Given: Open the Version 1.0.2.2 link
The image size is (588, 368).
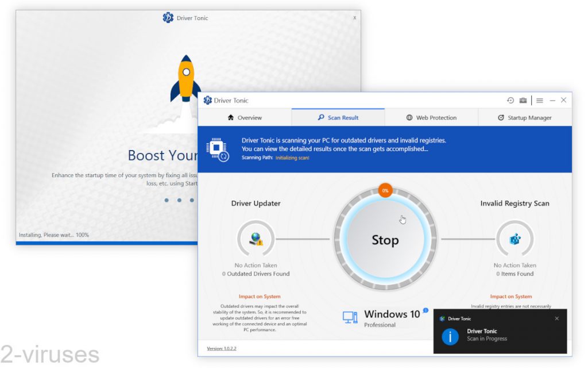Looking at the screenshot, I should (222, 348).
